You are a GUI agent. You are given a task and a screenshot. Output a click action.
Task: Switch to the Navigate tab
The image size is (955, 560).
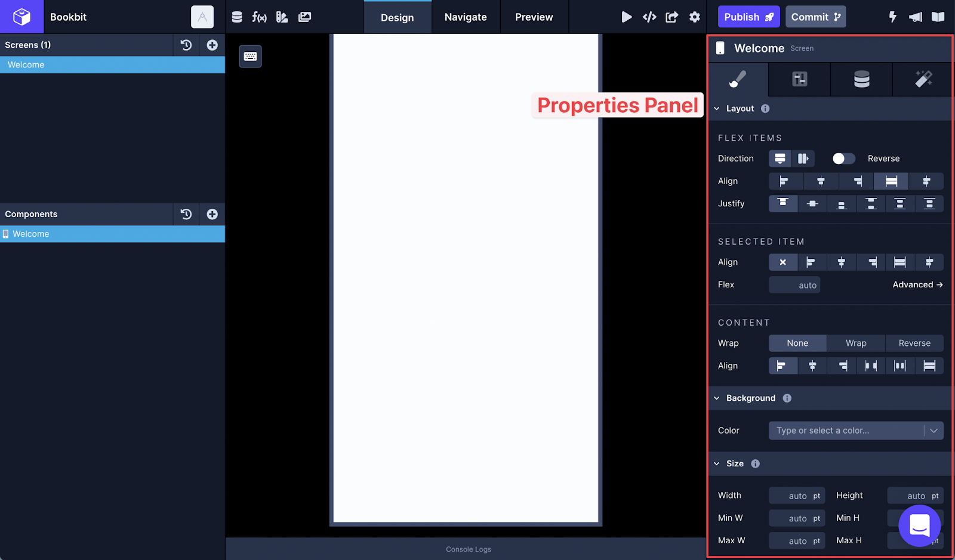465,17
